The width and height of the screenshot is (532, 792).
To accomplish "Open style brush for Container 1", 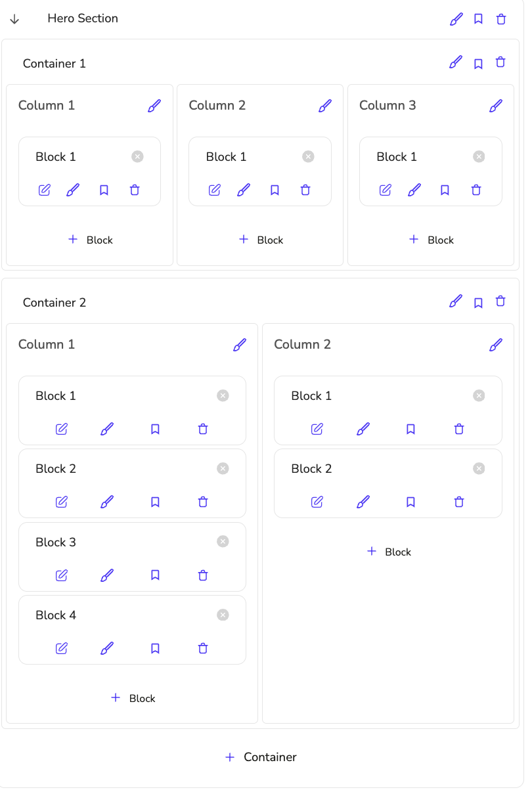I will (x=456, y=63).
